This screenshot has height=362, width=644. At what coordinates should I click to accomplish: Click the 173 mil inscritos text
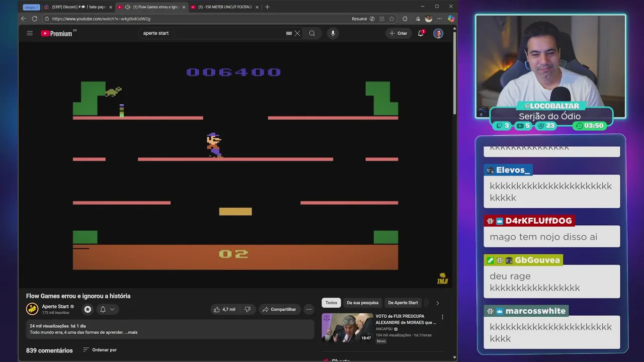pyautogui.click(x=55, y=313)
